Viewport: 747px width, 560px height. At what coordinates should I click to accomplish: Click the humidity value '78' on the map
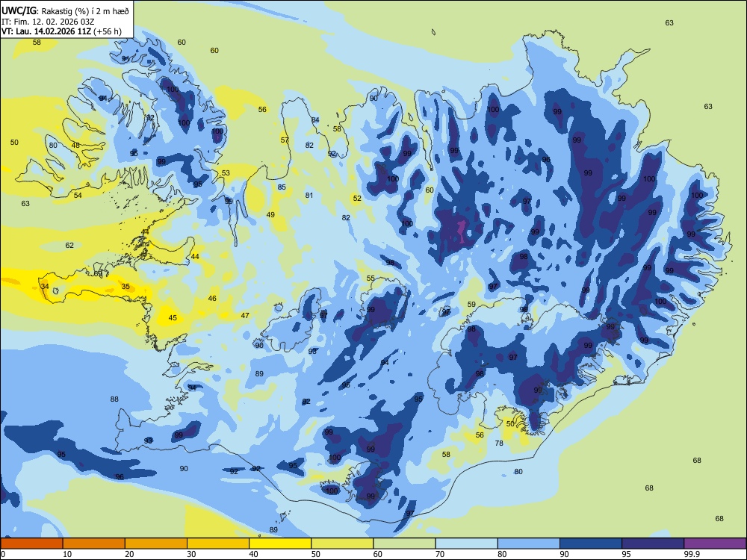point(499,443)
